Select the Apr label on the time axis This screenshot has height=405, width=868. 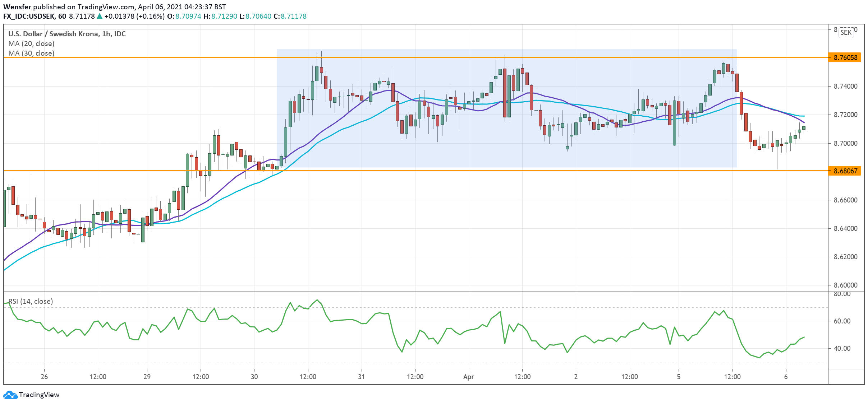[x=469, y=377]
